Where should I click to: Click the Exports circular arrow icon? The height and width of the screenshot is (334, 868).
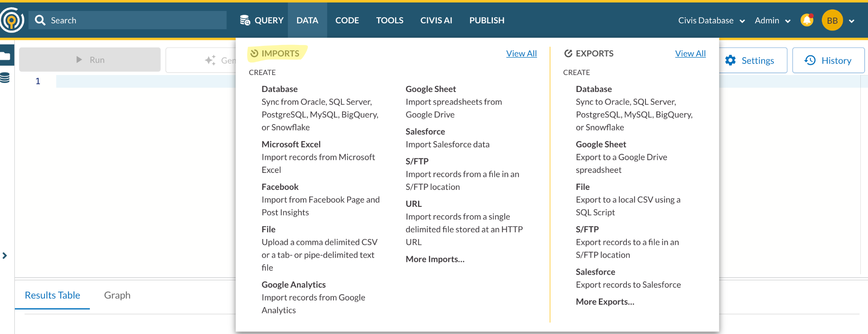tap(568, 53)
